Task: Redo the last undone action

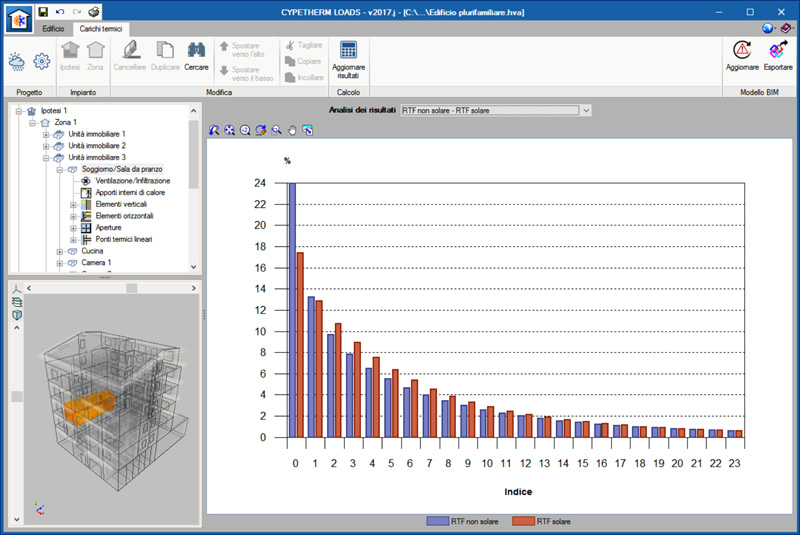Action: tap(77, 12)
